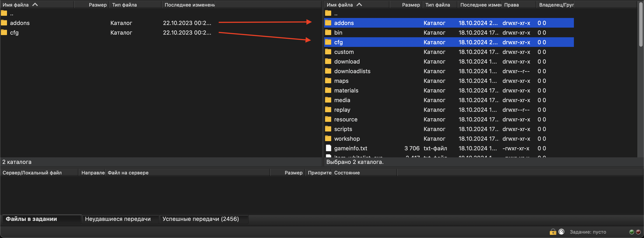Click the encryption lock icon in status bar
644x238 pixels.
click(x=553, y=232)
